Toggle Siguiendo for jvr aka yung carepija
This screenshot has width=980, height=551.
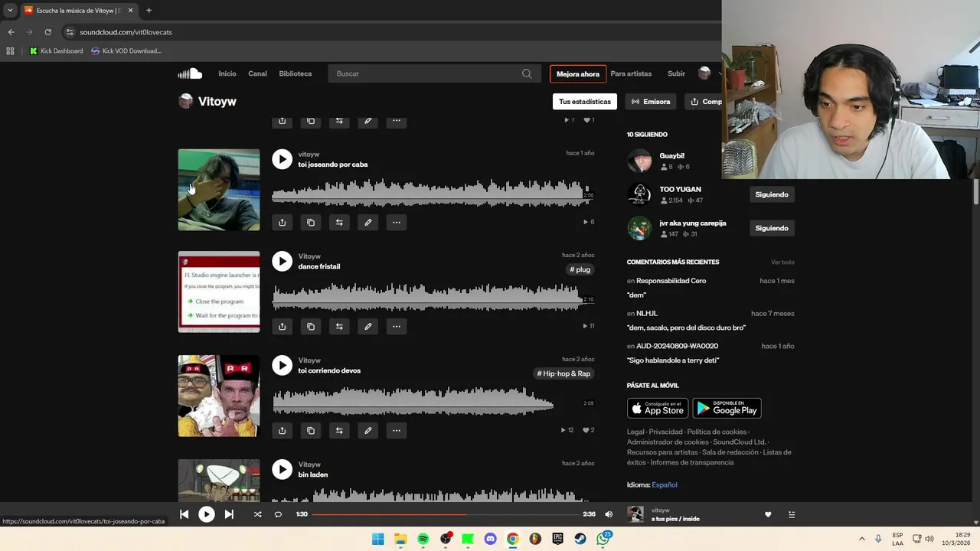pos(772,228)
